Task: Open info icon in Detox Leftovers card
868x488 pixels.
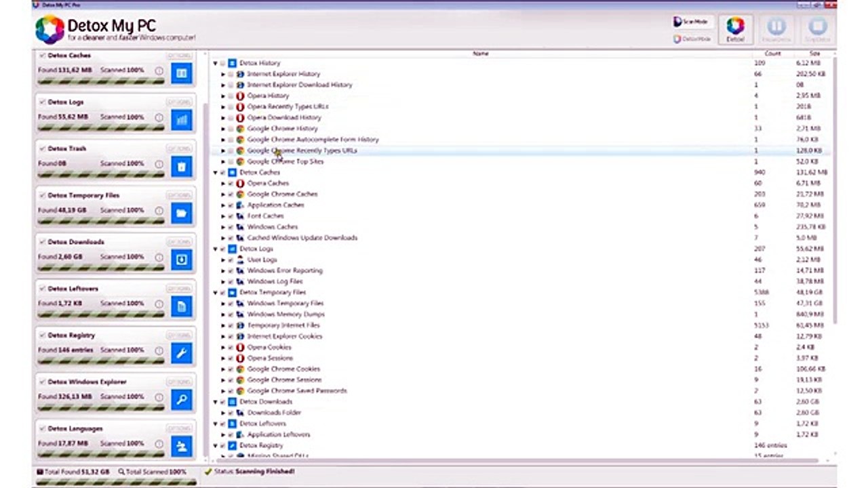Action: [159, 304]
